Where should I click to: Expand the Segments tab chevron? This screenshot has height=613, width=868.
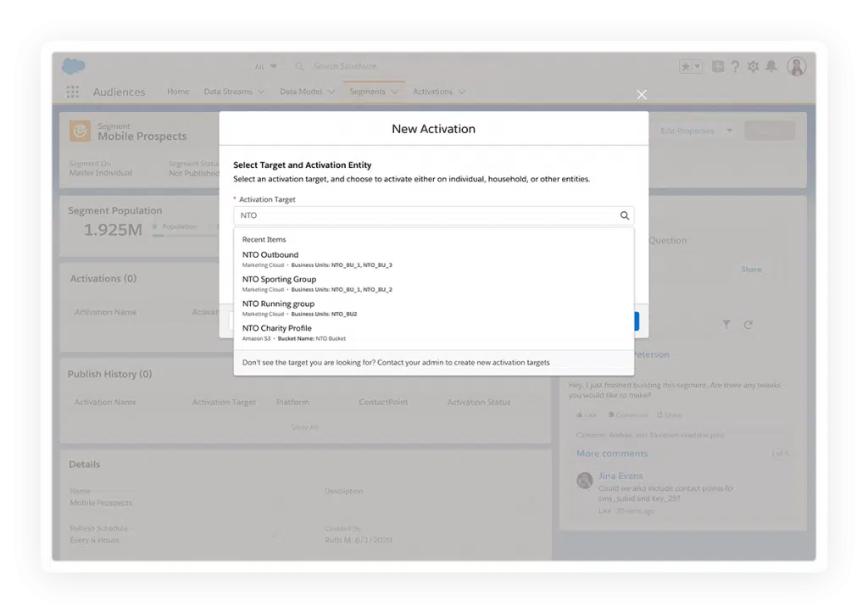tap(395, 92)
